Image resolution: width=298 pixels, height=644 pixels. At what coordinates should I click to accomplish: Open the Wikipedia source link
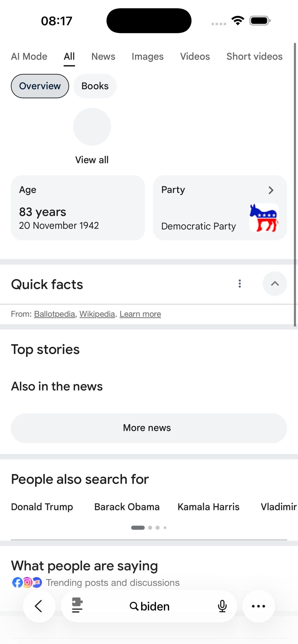97,314
